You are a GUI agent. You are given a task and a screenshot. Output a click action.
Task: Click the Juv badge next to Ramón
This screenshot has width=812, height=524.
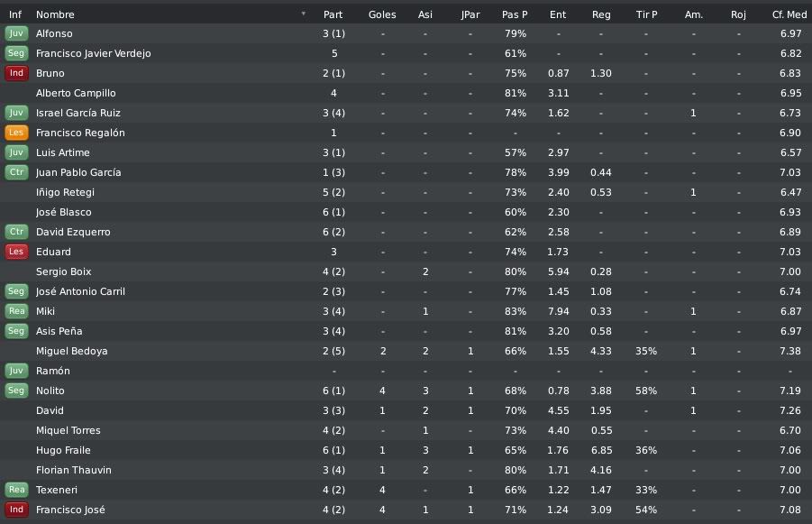coord(16,371)
